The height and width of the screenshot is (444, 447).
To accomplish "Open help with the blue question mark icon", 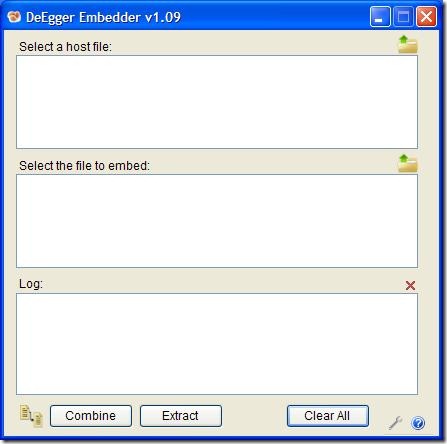I will (418, 423).
